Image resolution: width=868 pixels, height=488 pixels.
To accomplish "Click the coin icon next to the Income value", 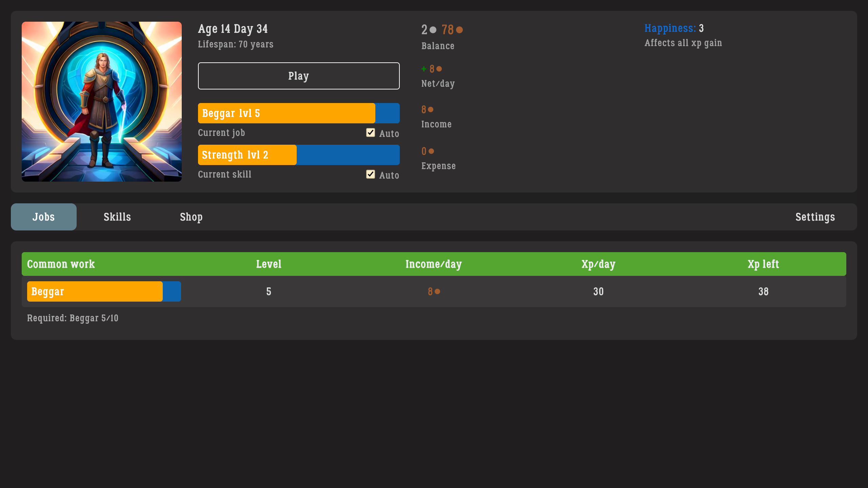I will [431, 109].
